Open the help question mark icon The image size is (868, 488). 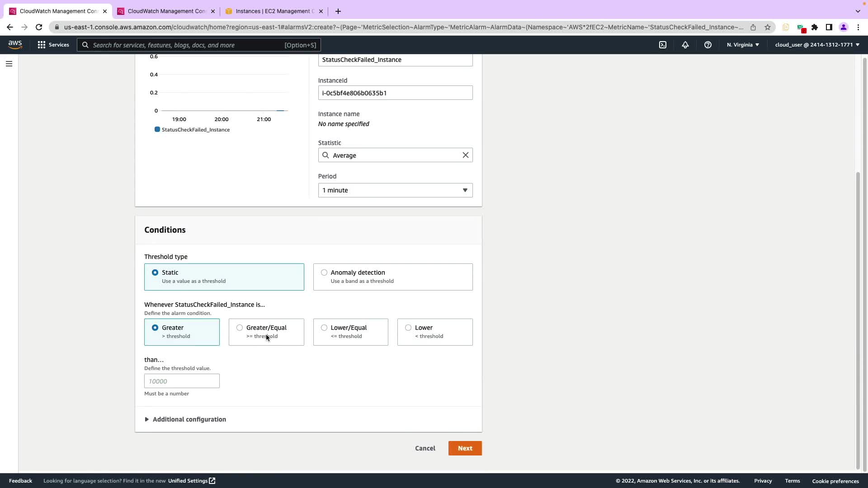708,45
